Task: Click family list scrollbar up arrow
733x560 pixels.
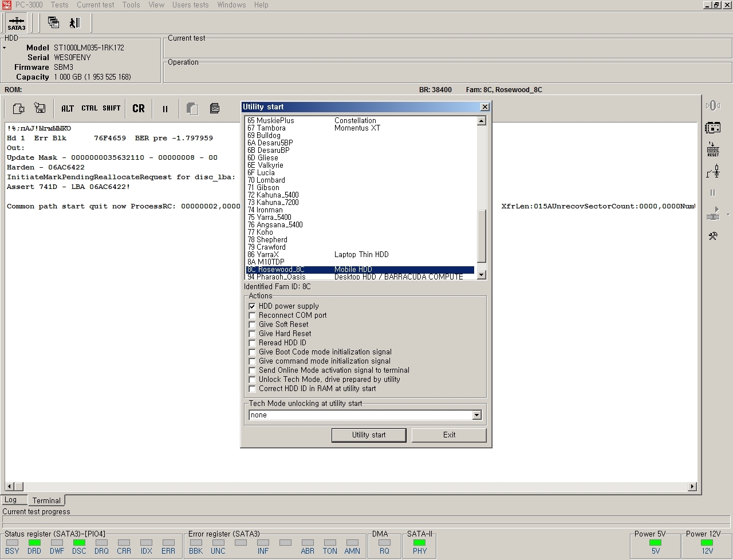Action: [481, 121]
